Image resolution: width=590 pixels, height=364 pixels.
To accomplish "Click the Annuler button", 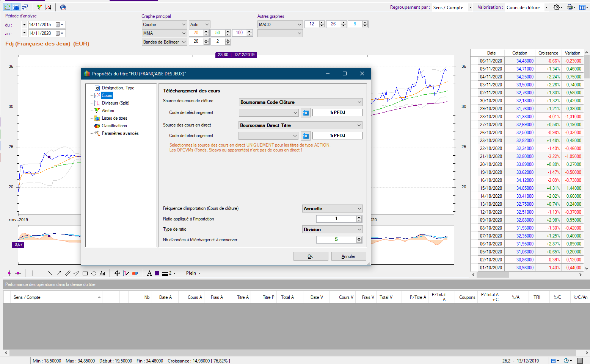I will (348, 256).
